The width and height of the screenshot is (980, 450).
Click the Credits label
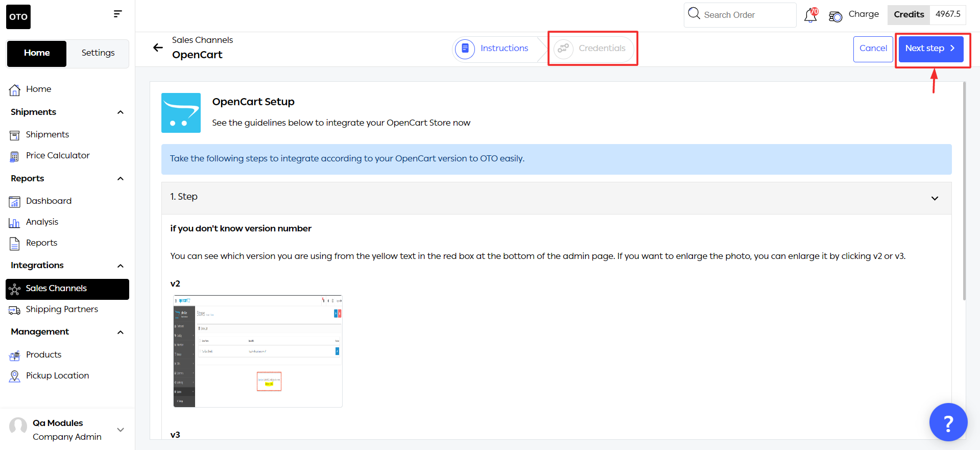coord(909,15)
